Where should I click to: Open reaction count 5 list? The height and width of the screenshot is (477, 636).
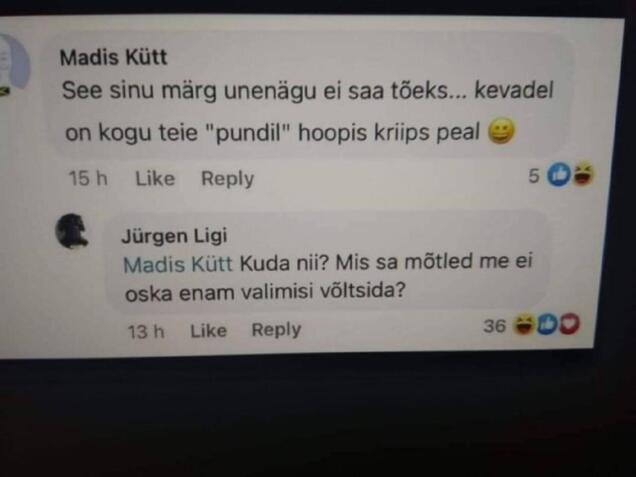coord(534,176)
